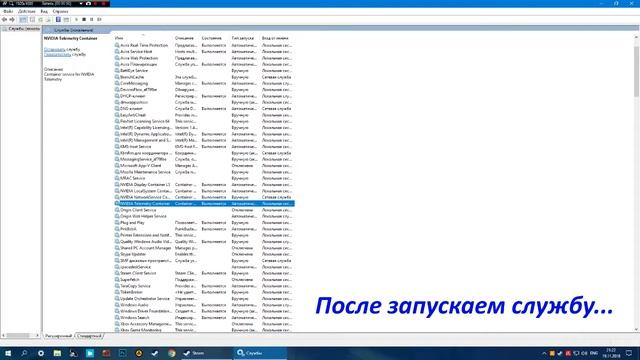Select the Windows Search service
This screenshot has height=360, width=640.
[x=204, y=318]
